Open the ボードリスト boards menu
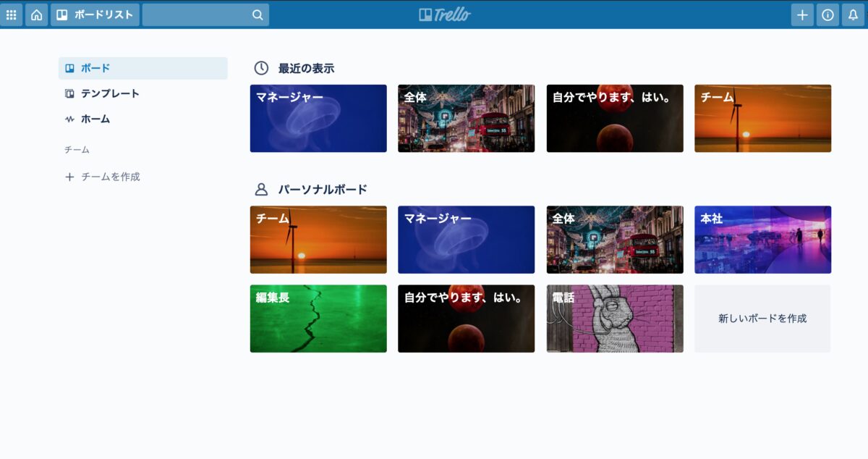Image resolution: width=868 pixels, height=459 pixels. point(95,14)
